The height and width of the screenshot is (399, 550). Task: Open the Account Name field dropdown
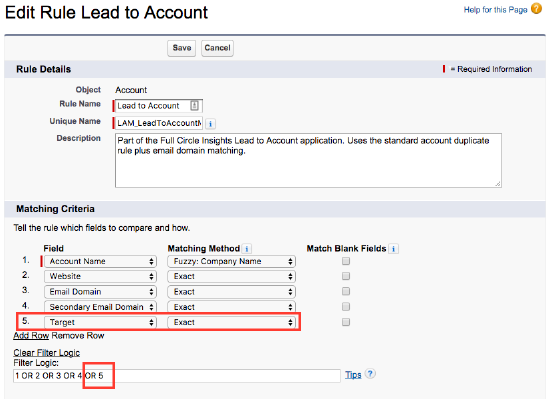point(100,261)
